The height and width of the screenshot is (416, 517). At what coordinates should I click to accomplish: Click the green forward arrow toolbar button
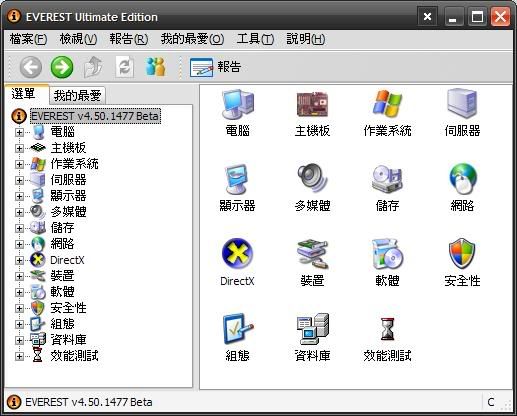coord(62,67)
